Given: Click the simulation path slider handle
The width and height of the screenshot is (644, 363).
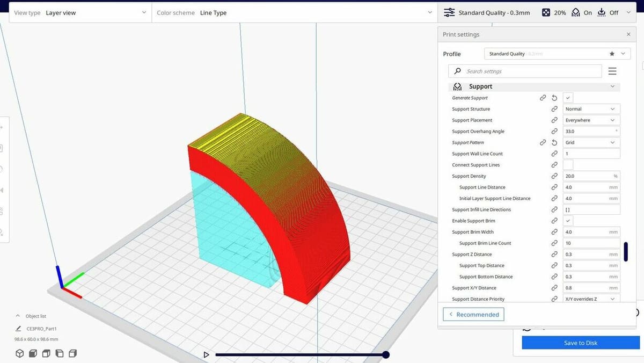Looking at the screenshot, I should [x=386, y=354].
